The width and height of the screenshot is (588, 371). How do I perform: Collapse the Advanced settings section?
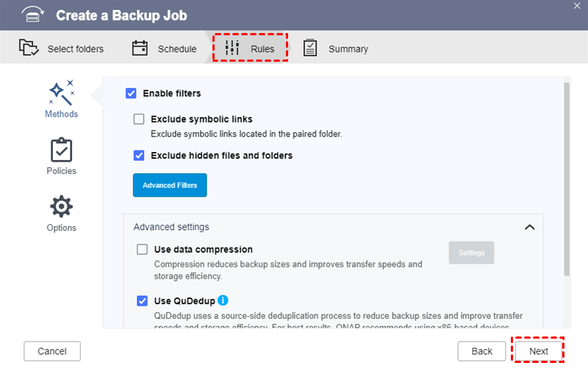[x=529, y=228]
